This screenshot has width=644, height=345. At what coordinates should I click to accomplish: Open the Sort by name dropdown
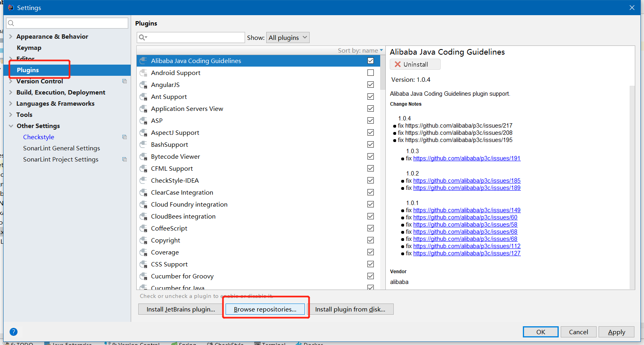(x=360, y=50)
